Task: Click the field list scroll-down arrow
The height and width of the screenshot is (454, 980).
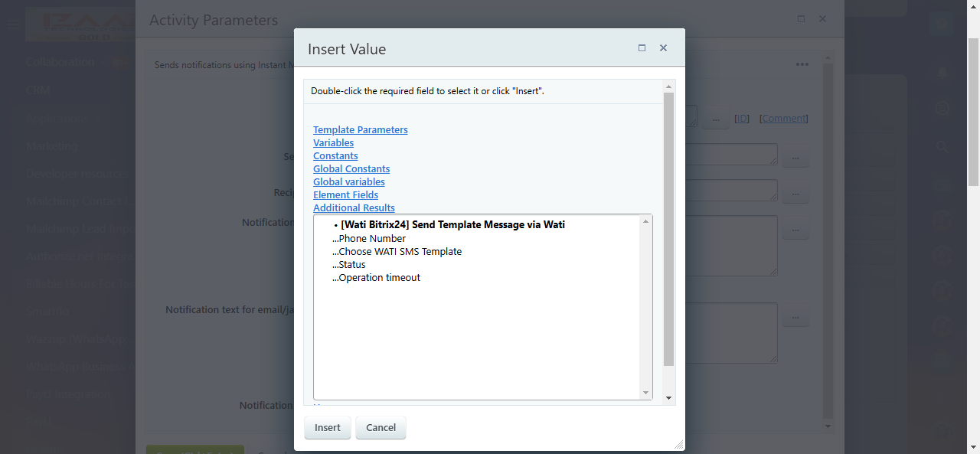Action: point(645,393)
